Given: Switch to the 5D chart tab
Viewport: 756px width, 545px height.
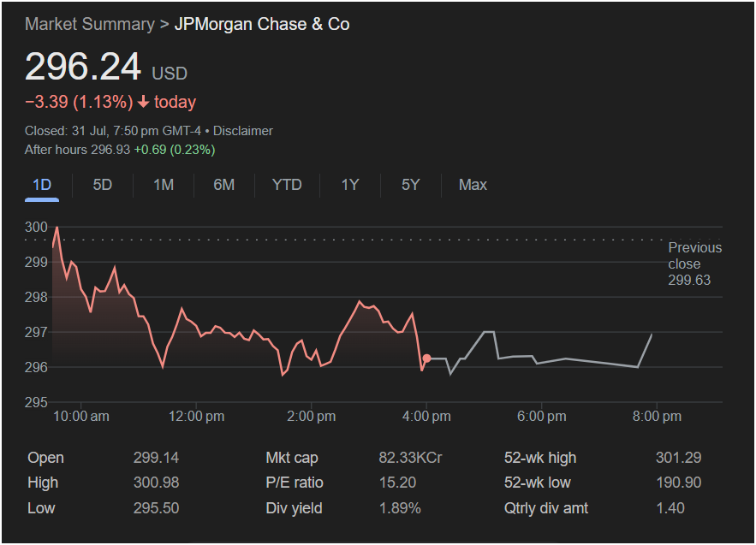Looking at the screenshot, I should [x=102, y=185].
